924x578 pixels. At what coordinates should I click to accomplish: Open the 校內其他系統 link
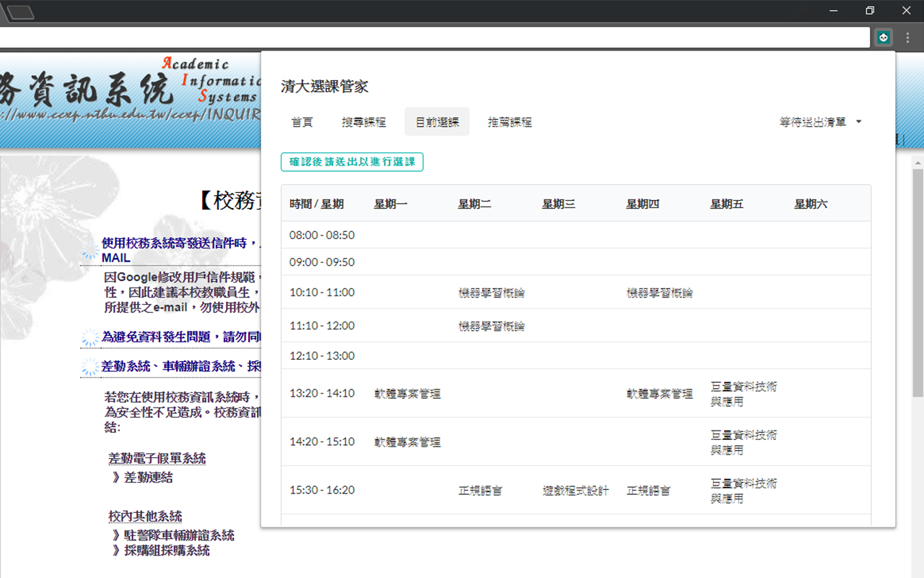tap(145, 517)
